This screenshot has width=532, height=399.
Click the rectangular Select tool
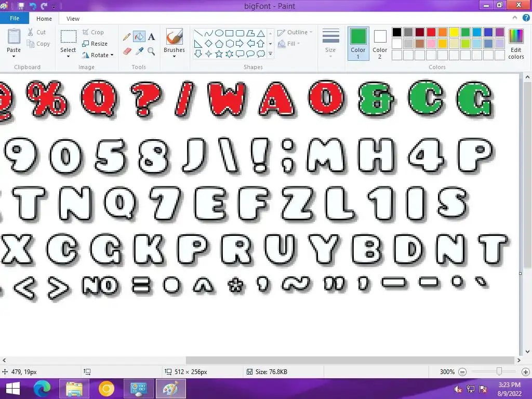pyautogui.click(x=68, y=37)
